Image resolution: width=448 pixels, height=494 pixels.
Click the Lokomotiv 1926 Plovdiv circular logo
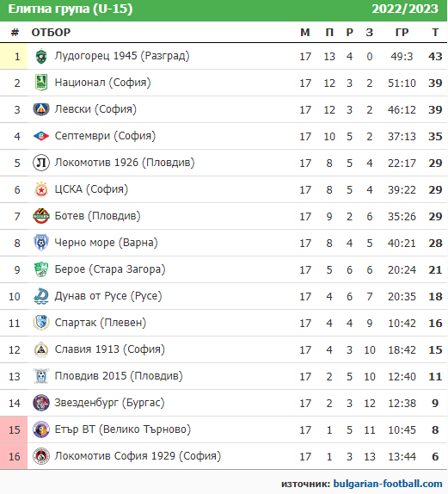41,163
